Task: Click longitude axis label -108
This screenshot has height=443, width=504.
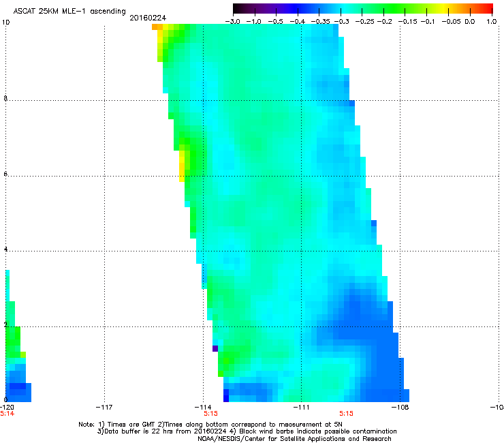Action: point(400,408)
